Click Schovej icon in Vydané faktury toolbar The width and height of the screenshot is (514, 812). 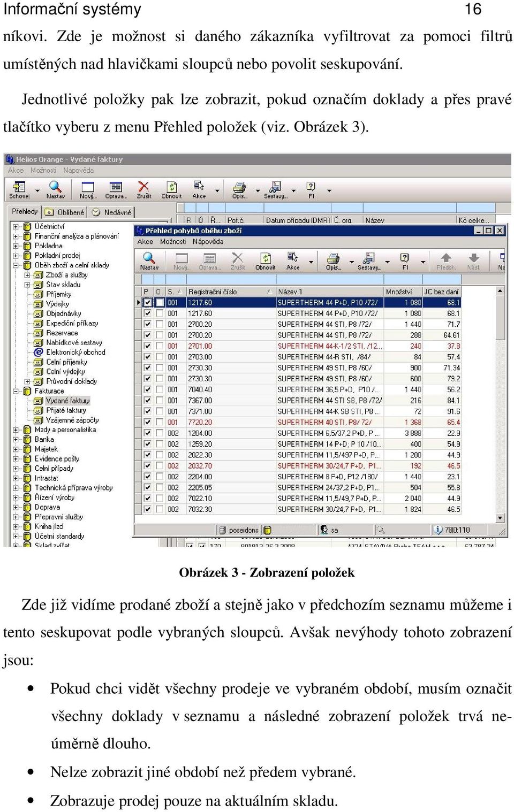click(x=19, y=187)
